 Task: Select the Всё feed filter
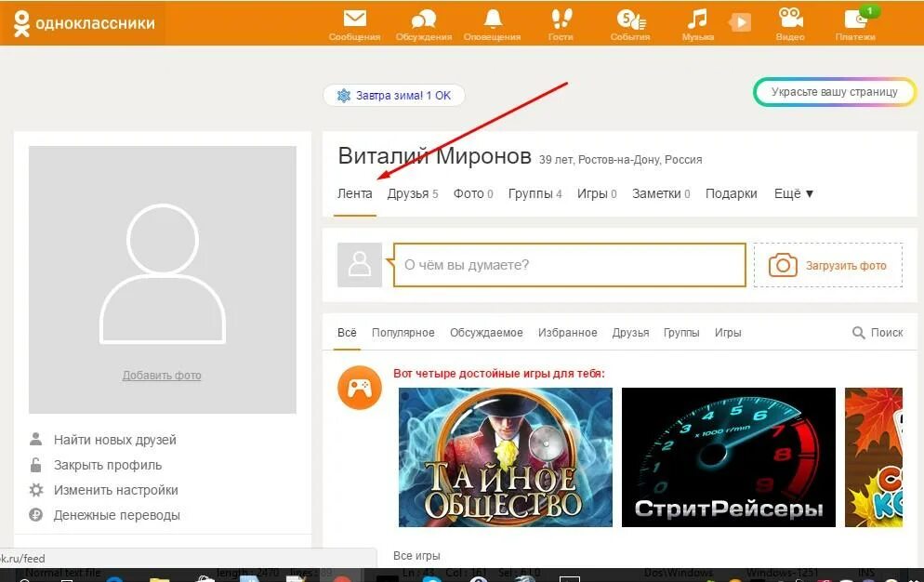(347, 333)
